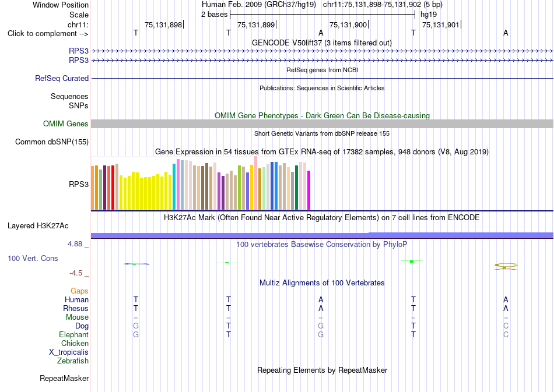
Task: Select the Zebrafish species label
Action: tap(73, 361)
